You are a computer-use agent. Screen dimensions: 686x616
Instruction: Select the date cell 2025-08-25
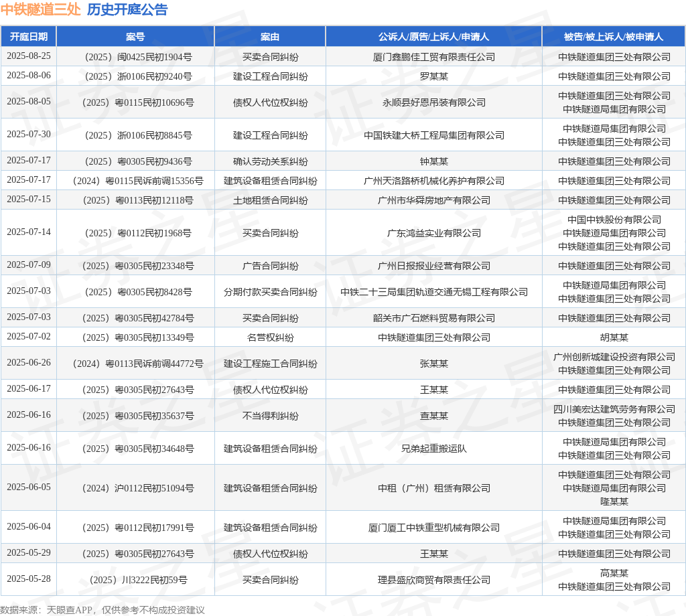point(29,56)
